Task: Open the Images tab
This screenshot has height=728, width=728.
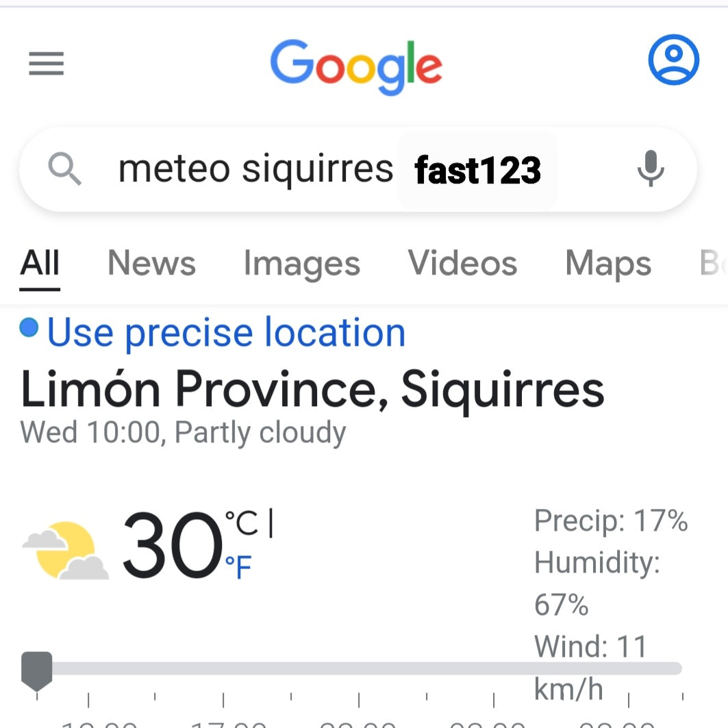Action: pyautogui.click(x=301, y=264)
